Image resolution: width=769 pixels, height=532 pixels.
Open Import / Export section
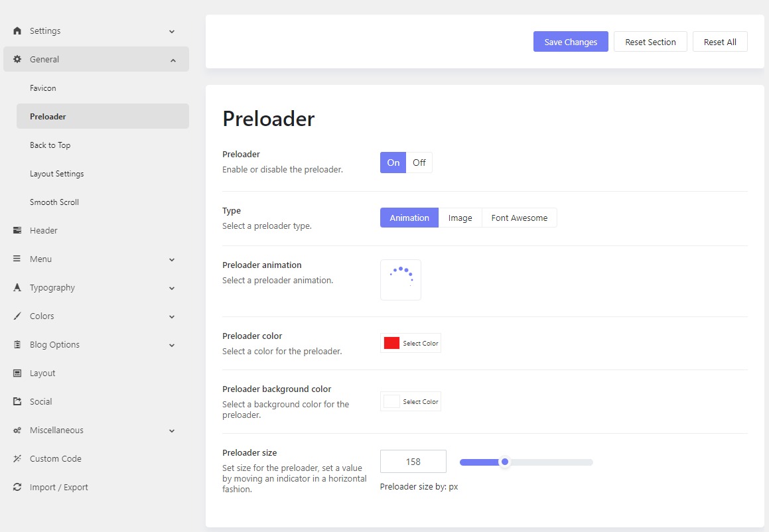pos(59,488)
